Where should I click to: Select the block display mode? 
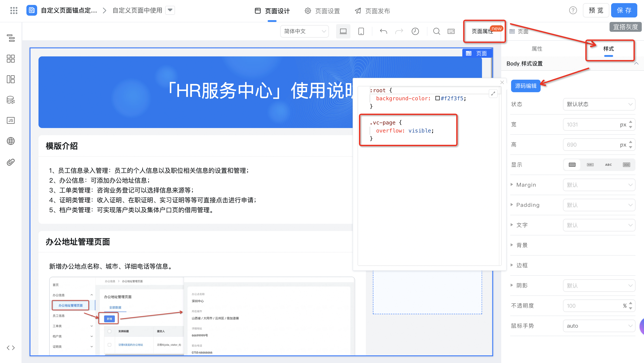tap(572, 165)
